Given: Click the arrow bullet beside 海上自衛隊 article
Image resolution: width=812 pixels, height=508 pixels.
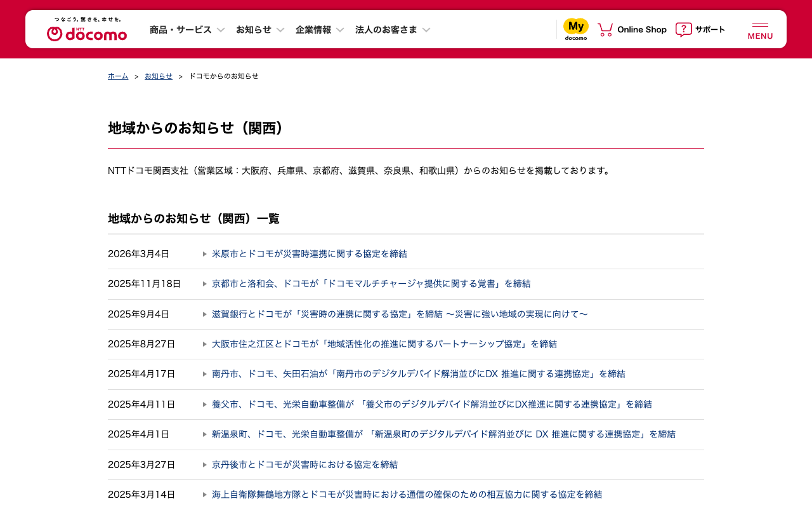Looking at the screenshot, I should (x=205, y=495).
